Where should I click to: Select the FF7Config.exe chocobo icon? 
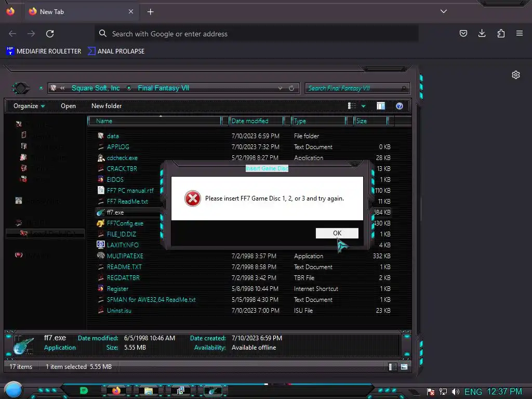pyautogui.click(x=101, y=223)
